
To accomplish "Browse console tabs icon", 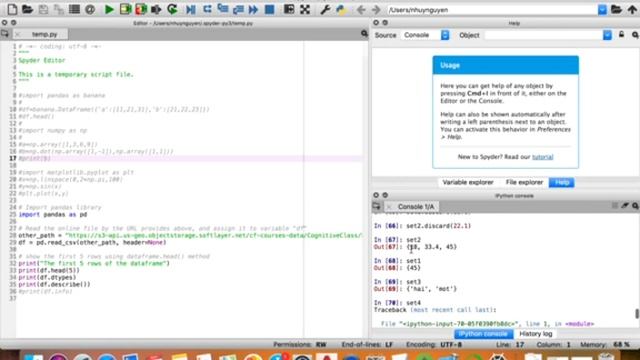I will [376, 207].
